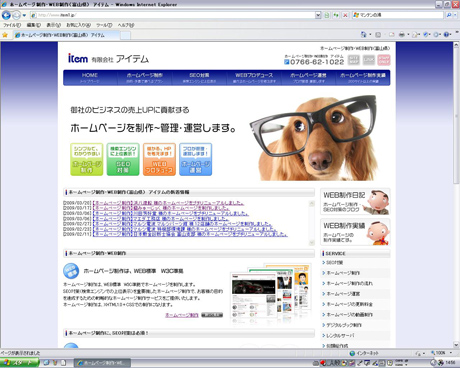Open the ツール menu

(104, 25)
